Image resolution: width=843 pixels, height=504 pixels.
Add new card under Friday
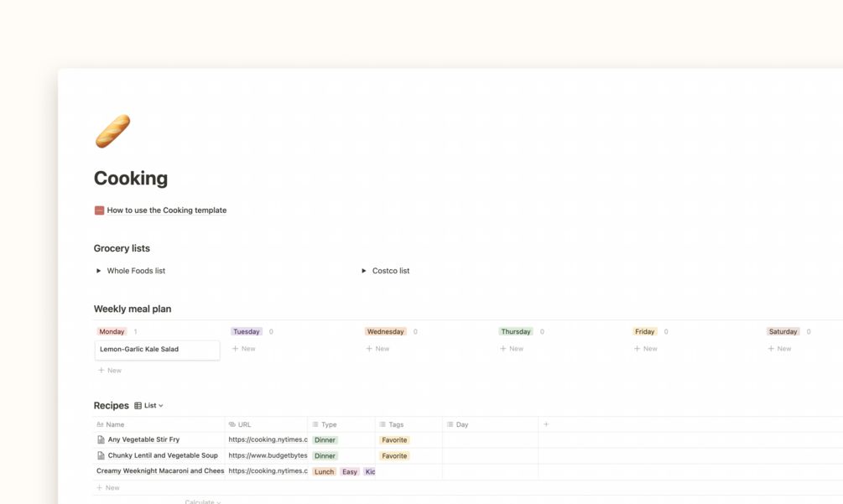tap(645, 349)
